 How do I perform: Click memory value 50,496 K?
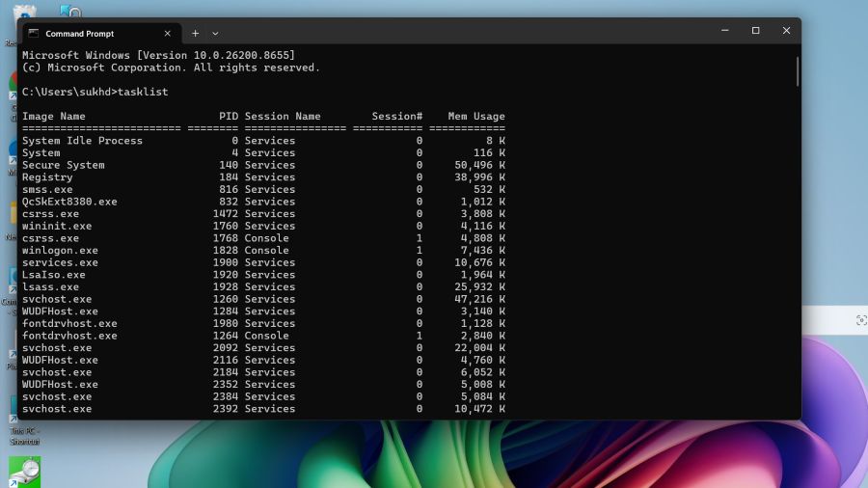479,165
